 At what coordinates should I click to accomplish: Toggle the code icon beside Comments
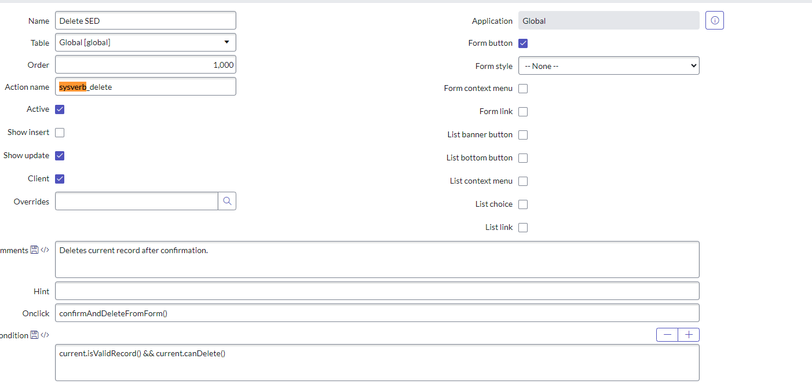[x=45, y=250]
